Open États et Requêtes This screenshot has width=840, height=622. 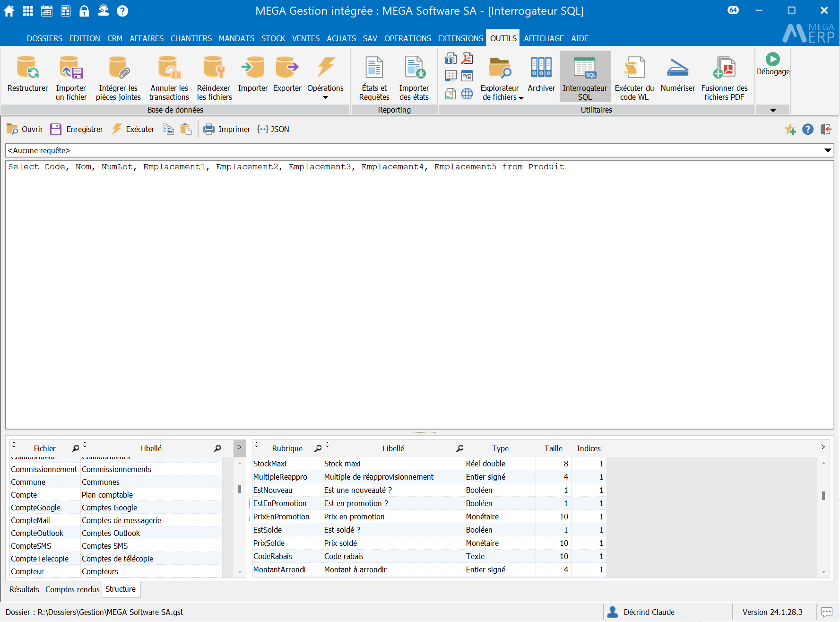[374, 78]
